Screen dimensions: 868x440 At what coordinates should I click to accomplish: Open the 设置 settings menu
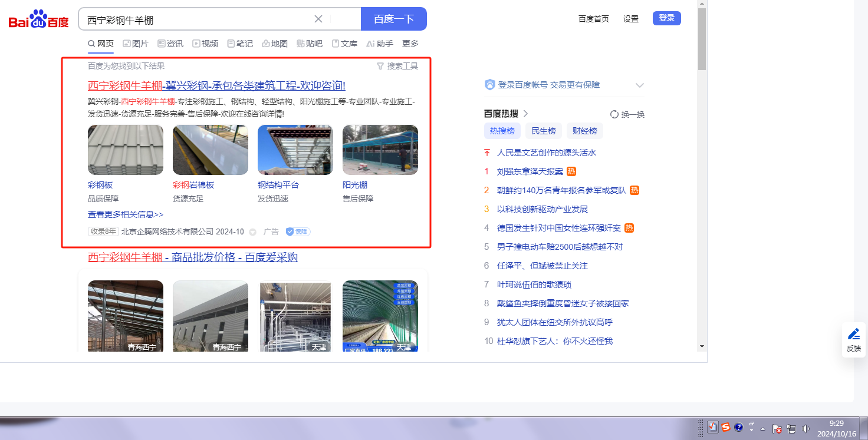tap(631, 19)
